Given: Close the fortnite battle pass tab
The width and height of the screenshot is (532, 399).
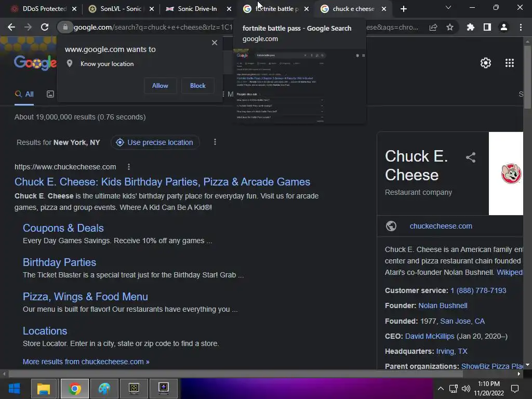Looking at the screenshot, I should 307,9.
